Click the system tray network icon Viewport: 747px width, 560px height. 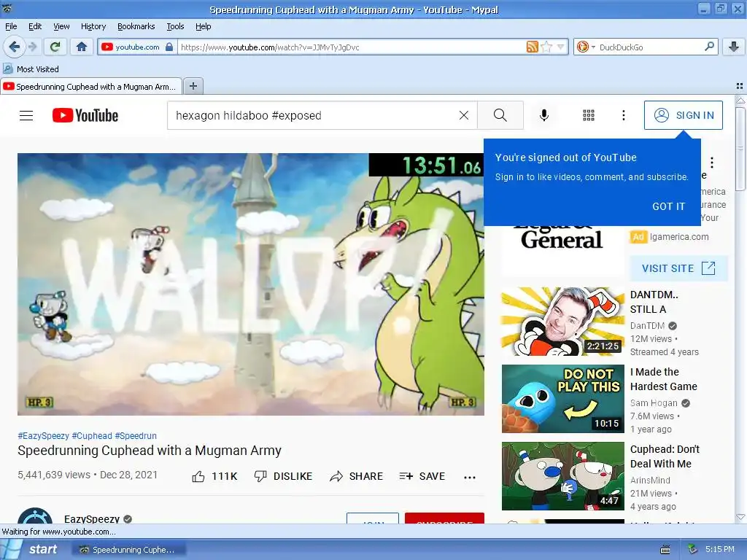click(x=693, y=550)
